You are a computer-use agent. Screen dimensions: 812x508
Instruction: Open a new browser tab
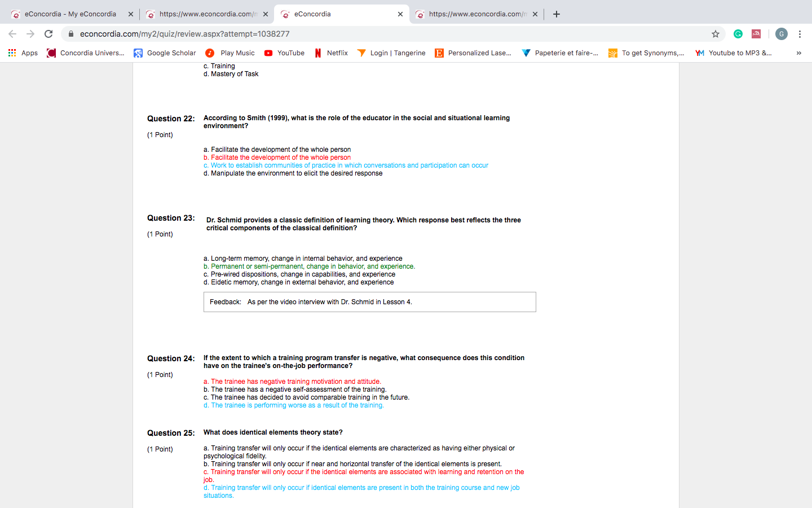tap(557, 14)
